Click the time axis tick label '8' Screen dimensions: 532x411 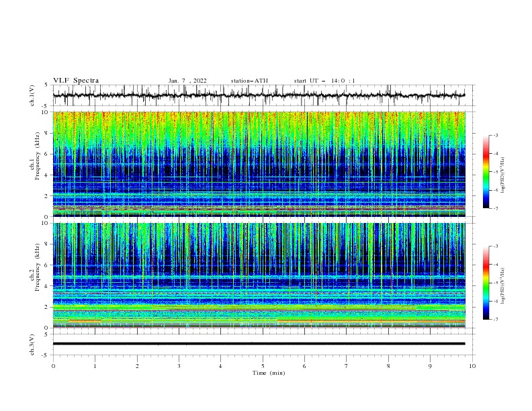[x=388, y=366]
